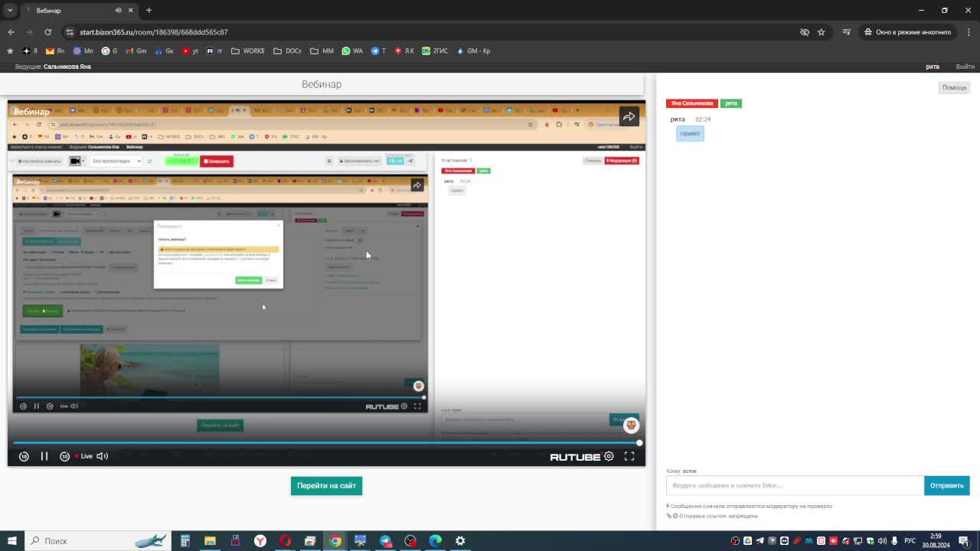Open the taskbar clock showing 2:59
980x551 pixels.
[x=936, y=540]
